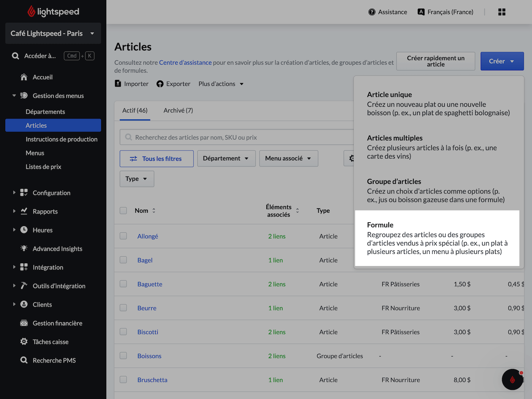Toggle the select-all checkbox beside Nom

123,211
